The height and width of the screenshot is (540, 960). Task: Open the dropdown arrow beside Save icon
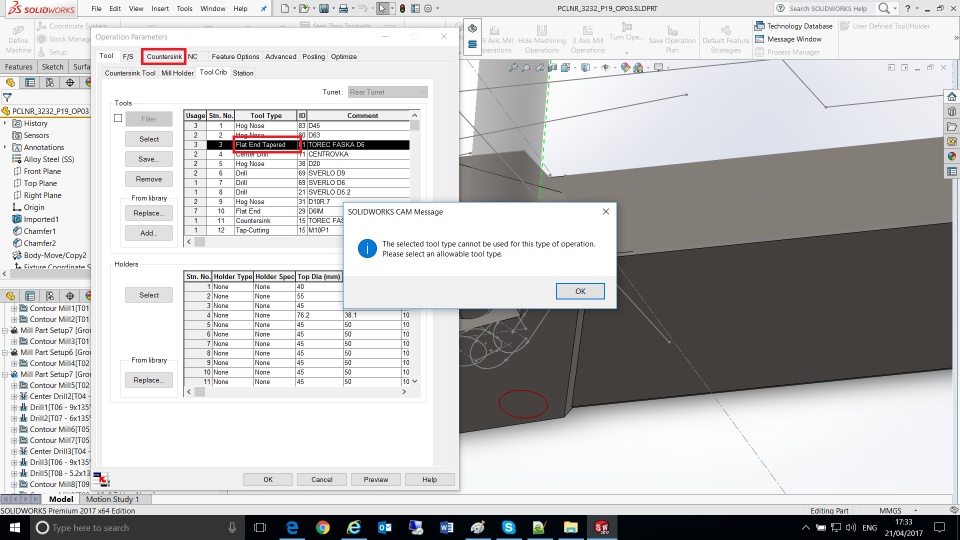click(333, 9)
